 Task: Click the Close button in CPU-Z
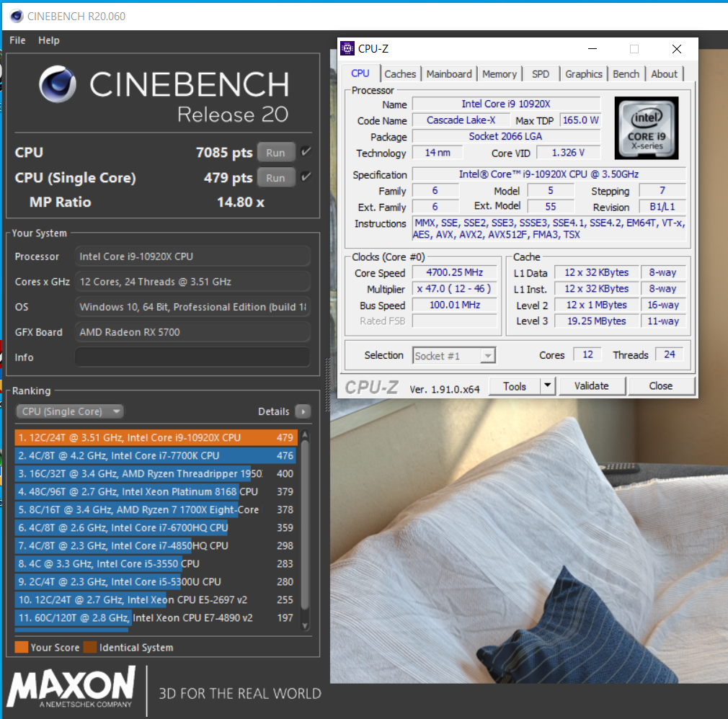tap(661, 385)
